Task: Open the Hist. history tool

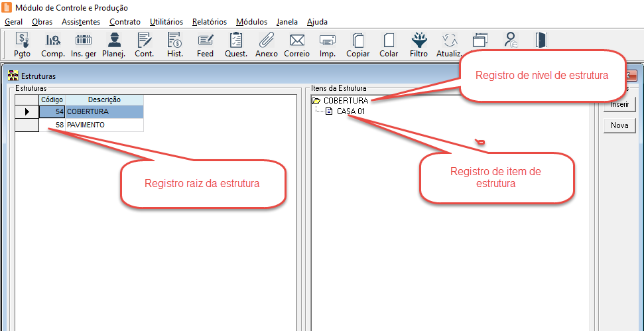Action: (175, 44)
